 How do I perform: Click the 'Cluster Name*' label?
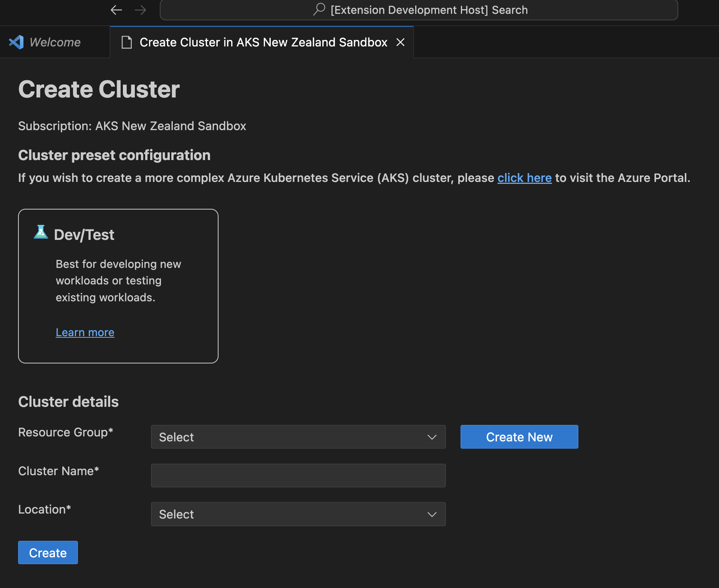tap(59, 471)
